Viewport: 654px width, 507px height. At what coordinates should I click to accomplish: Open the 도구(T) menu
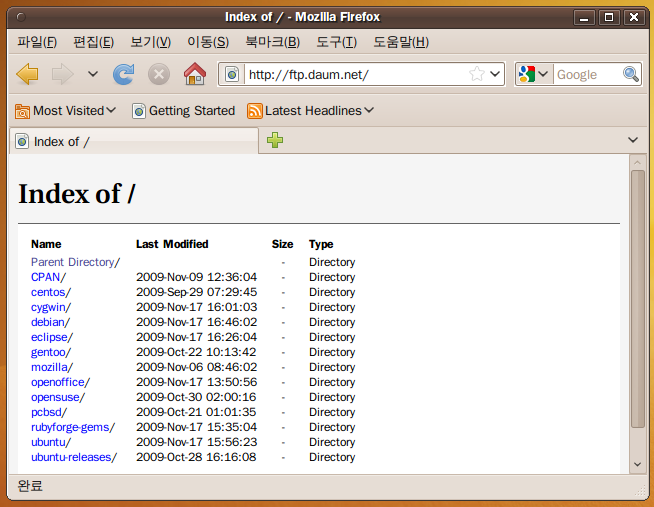[x=336, y=42]
